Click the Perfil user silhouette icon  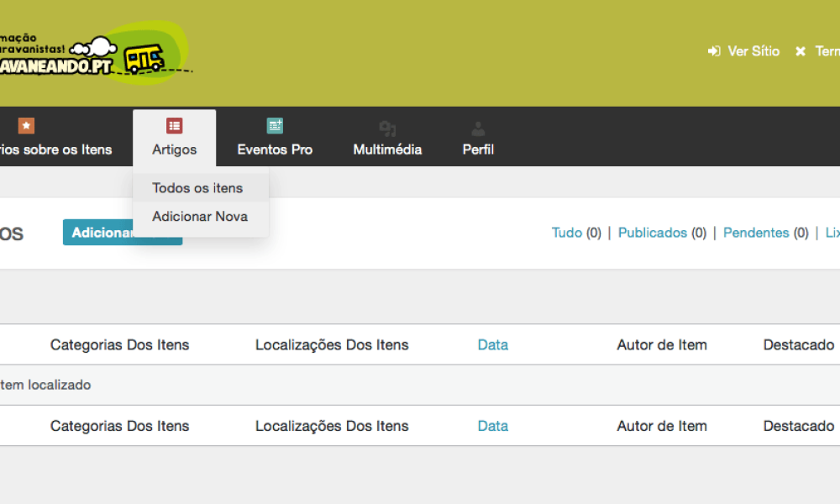click(478, 129)
